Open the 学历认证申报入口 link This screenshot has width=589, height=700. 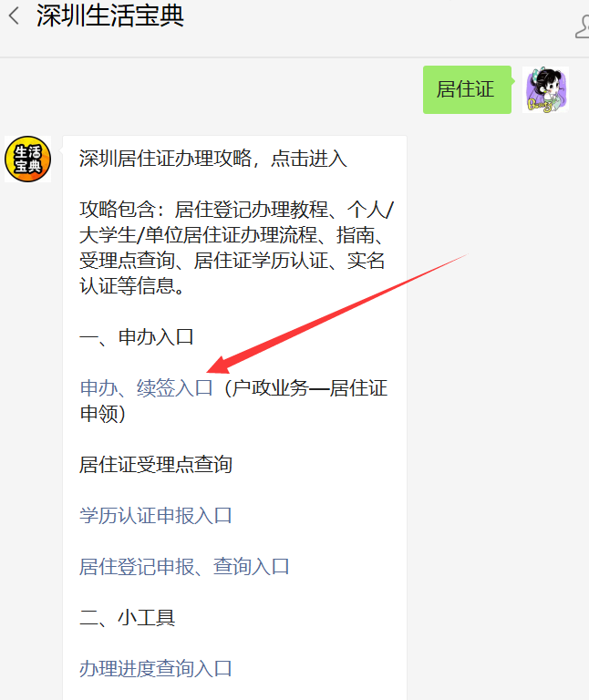click(x=156, y=516)
